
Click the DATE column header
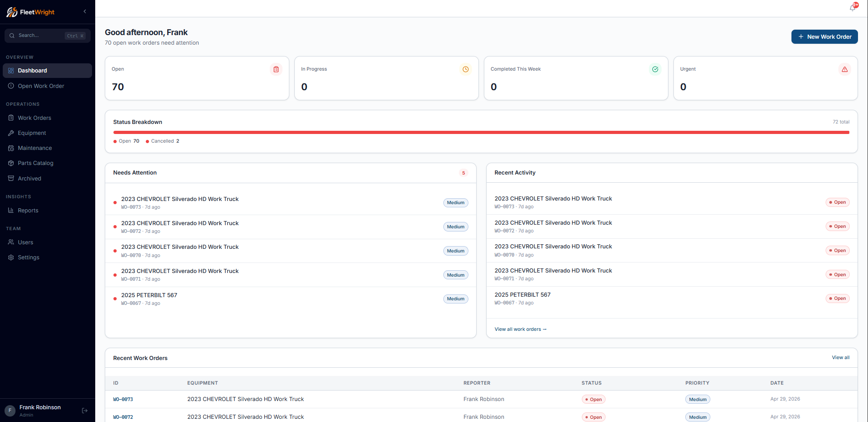777,383
